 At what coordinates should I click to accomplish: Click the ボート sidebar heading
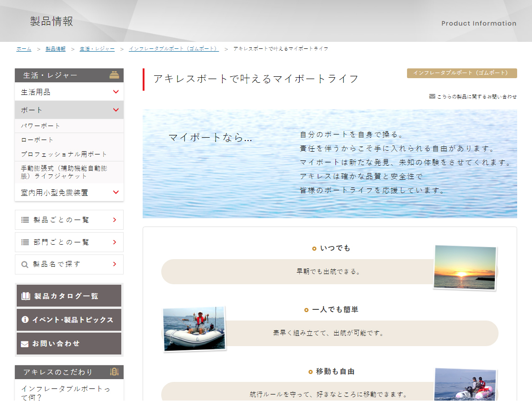point(69,110)
